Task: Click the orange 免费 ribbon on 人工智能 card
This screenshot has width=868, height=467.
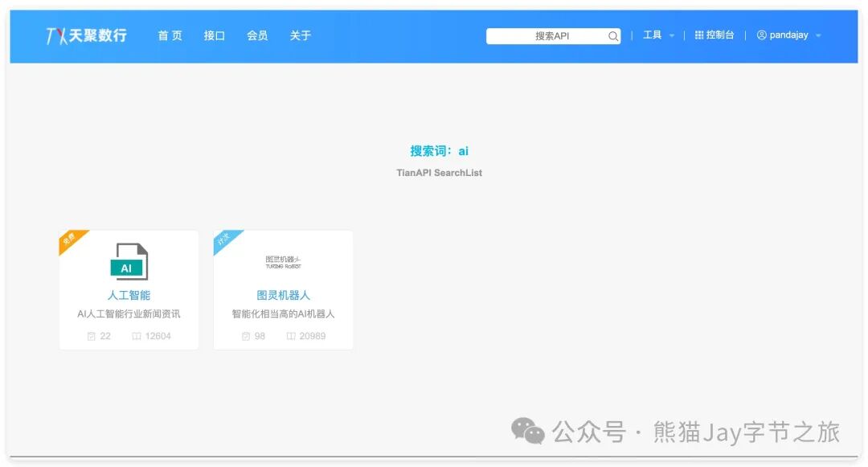Action: click(x=71, y=240)
